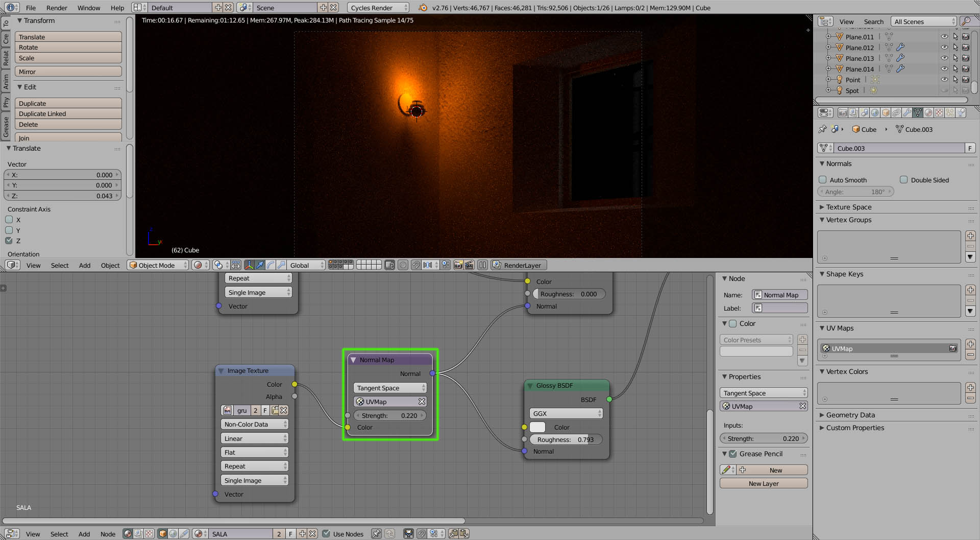Open the 3D view Object menu
The width and height of the screenshot is (980, 540).
point(110,265)
